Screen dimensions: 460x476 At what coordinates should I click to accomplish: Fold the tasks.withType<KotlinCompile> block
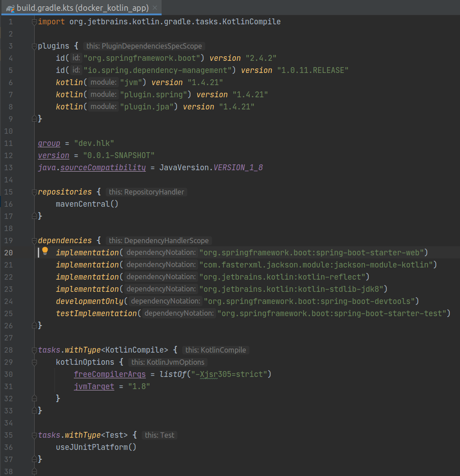coord(33,350)
